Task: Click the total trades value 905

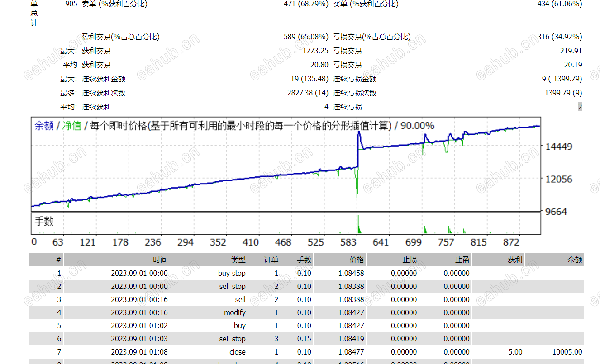Action: [x=71, y=4]
